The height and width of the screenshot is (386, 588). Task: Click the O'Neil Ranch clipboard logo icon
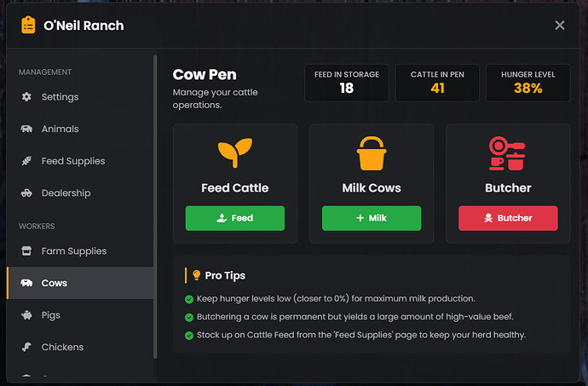pos(28,25)
